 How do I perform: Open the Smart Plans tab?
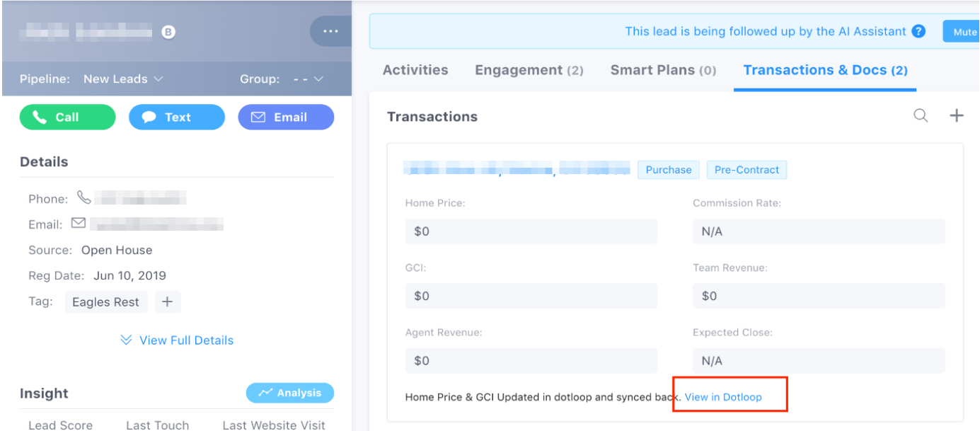[663, 70]
